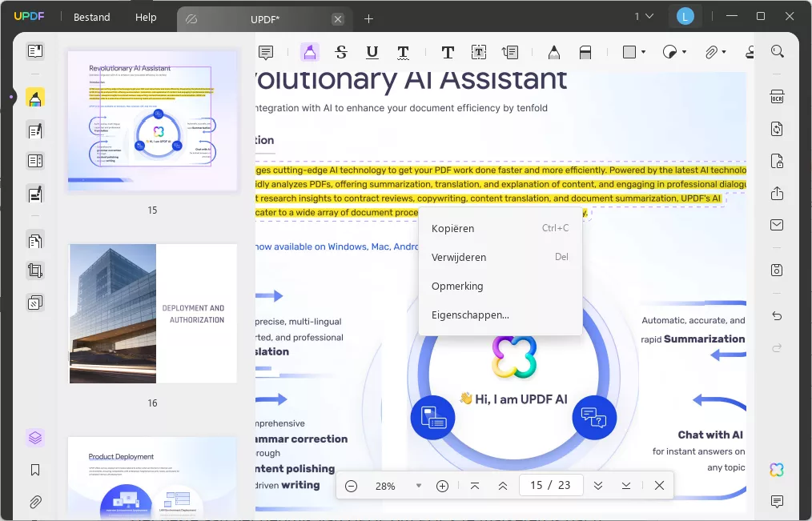Screen dimensions: 812x521
Task: Open the UPDF AI assistant icon
Action: [777, 469]
